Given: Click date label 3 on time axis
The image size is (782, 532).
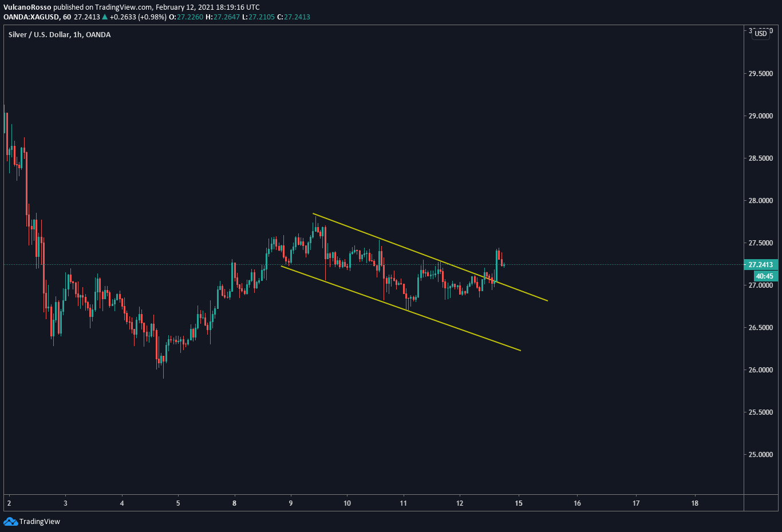Looking at the screenshot, I should point(65,503).
